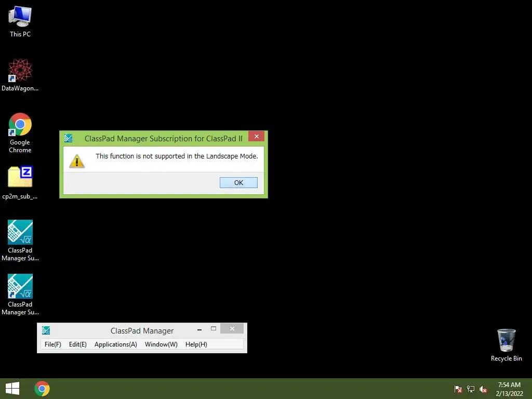The height and width of the screenshot is (399, 532).
Task: Select the cp2m_sub zip folder icon
Action: 20,182
